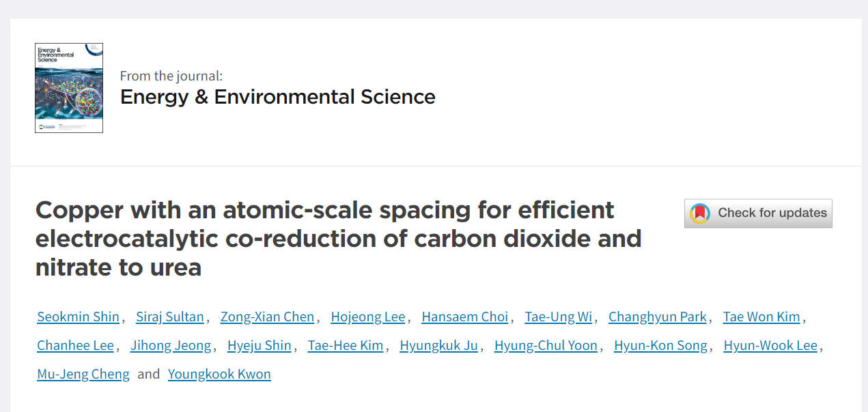Screen dimensions: 868x412
Task: Click the Check for updates button
Action: pyautogui.click(x=758, y=214)
